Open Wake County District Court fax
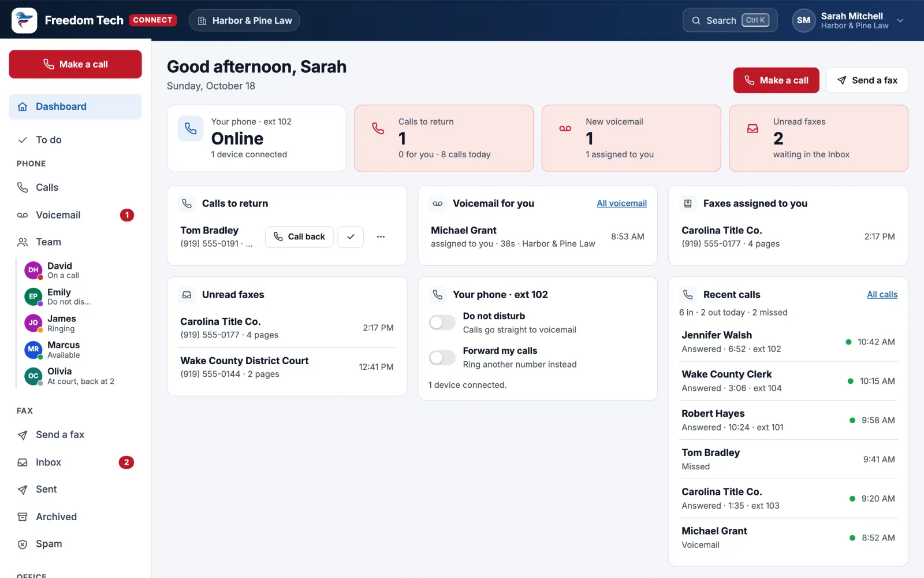The height and width of the screenshot is (578, 924). tap(287, 367)
